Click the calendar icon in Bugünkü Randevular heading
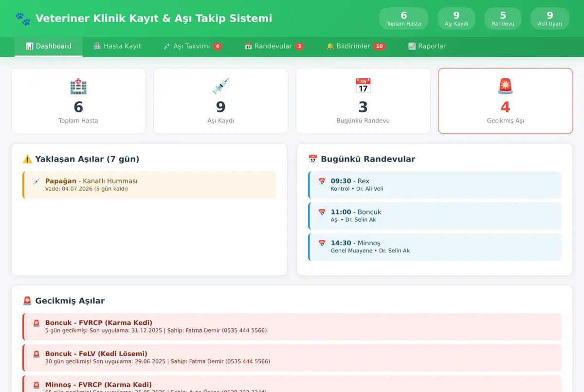 coord(313,159)
